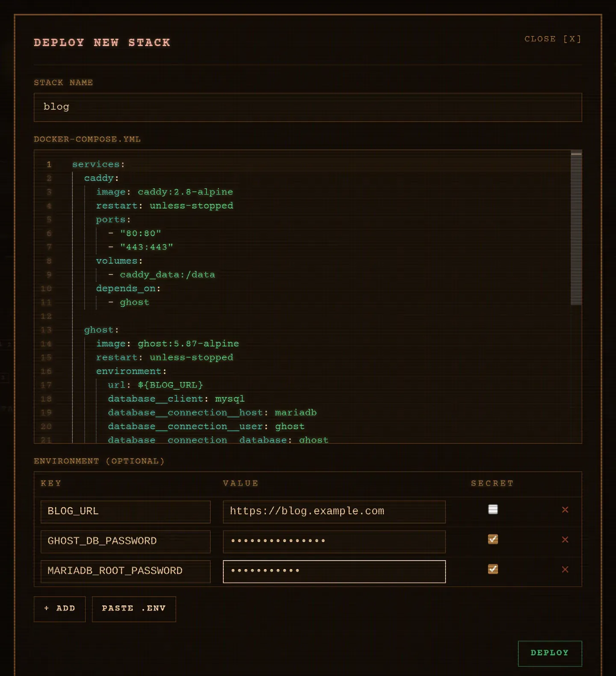Viewport: 616px width, 676px height.
Task: Edit the GHOST_DB_PASSWORD key field
Action: 125,542
